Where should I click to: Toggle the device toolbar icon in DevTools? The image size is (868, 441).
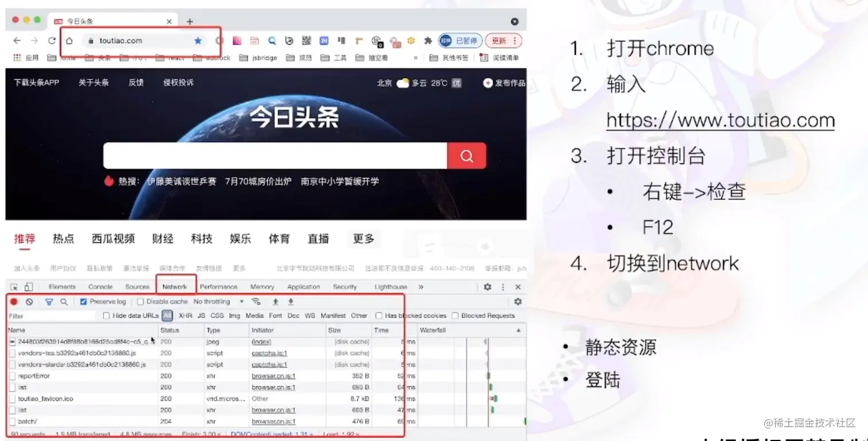(29, 287)
